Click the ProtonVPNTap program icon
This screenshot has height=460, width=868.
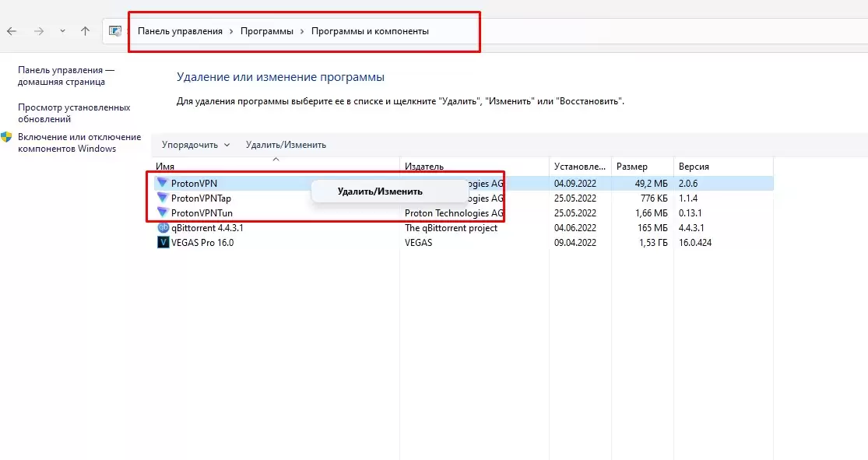tap(162, 198)
